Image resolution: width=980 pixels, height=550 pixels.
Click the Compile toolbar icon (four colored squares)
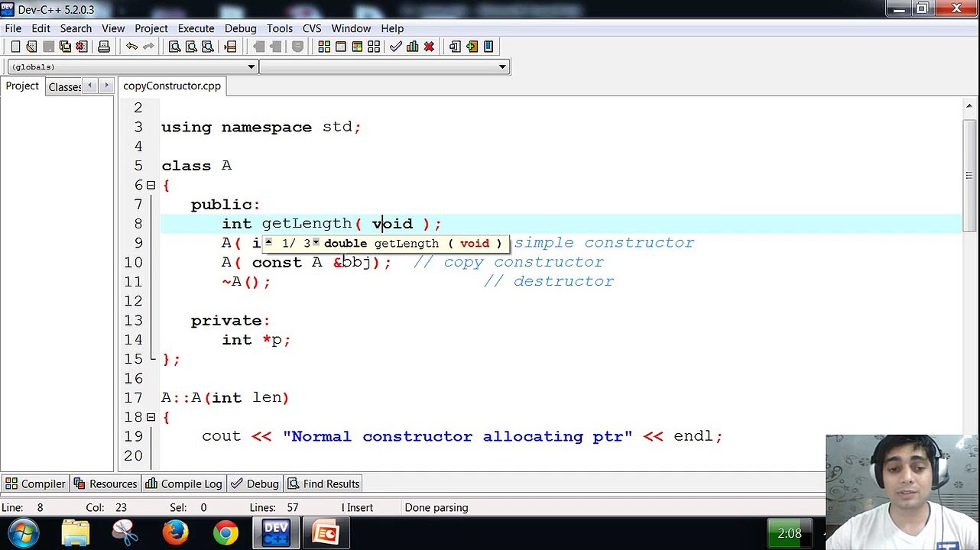click(x=324, y=47)
